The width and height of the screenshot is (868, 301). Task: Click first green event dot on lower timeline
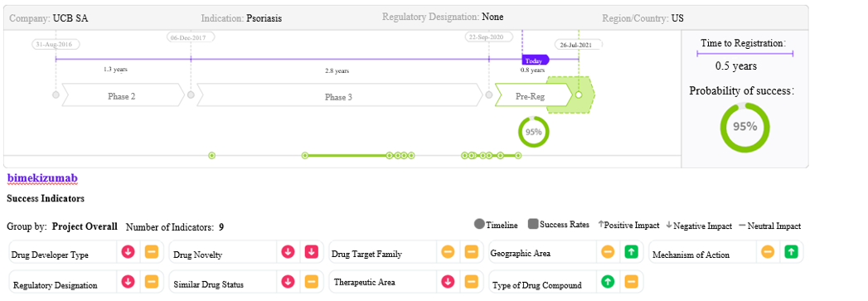point(211,156)
